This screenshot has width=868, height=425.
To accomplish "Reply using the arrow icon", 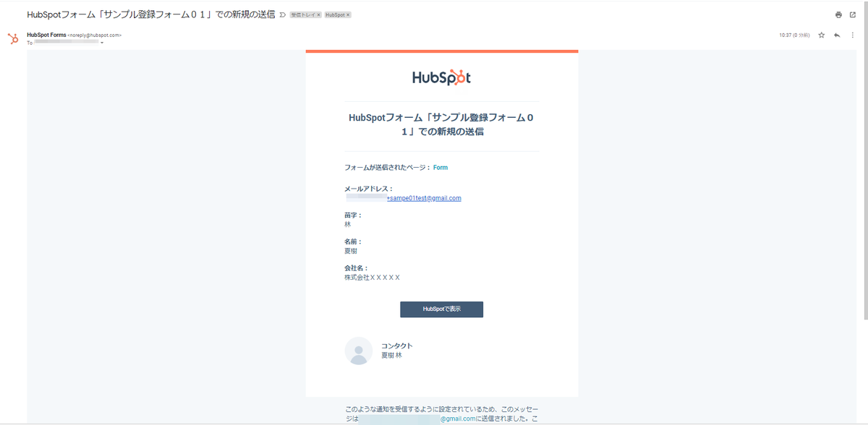I will pos(837,35).
